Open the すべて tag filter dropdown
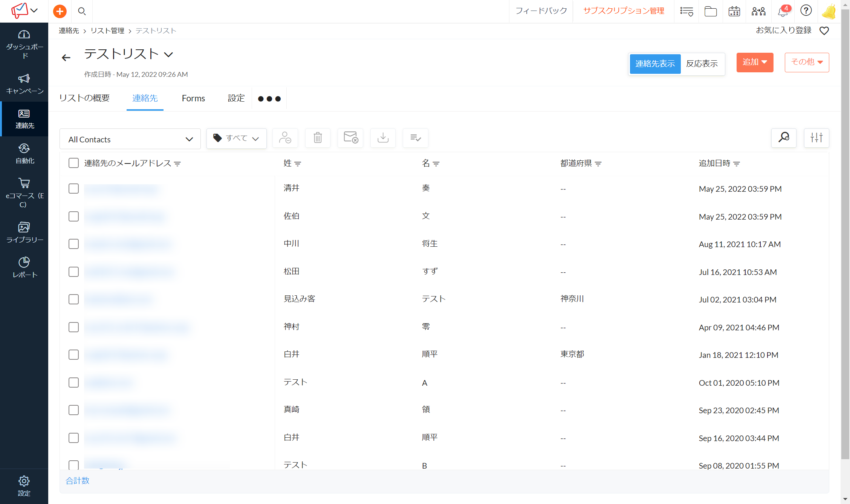Image resolution: width=850 pixels, height=504 pixels. (236, 138)
